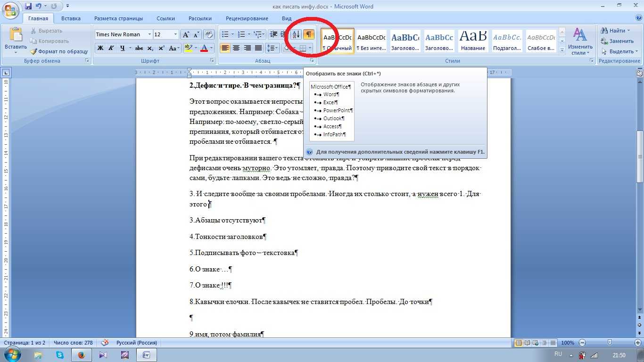Image resolution: width=644 pixels, height=362 pixels.
Task: Toggle show all formatting marks (¶)
Action: 309,34
